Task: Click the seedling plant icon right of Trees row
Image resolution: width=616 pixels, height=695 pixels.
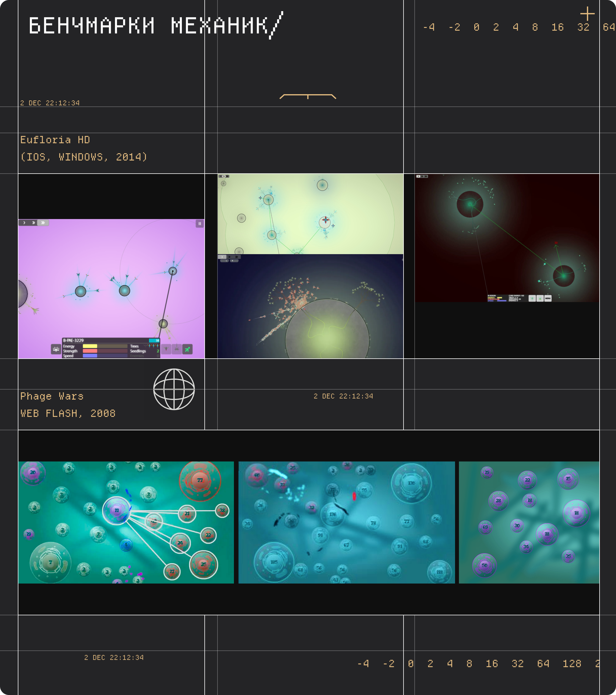Action: point(166,349)
